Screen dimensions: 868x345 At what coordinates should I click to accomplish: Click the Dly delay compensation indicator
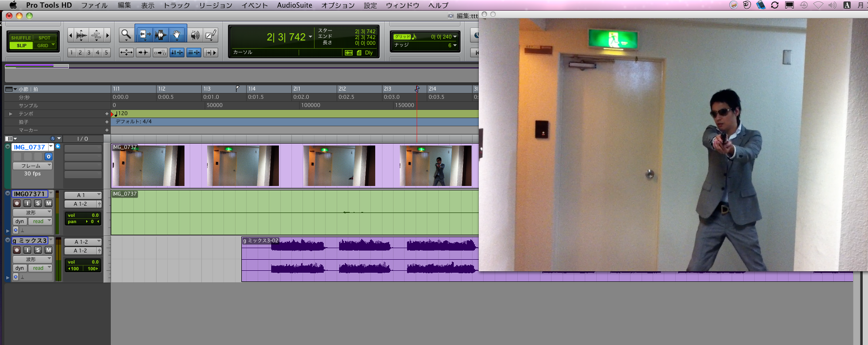tap(369, 53)
